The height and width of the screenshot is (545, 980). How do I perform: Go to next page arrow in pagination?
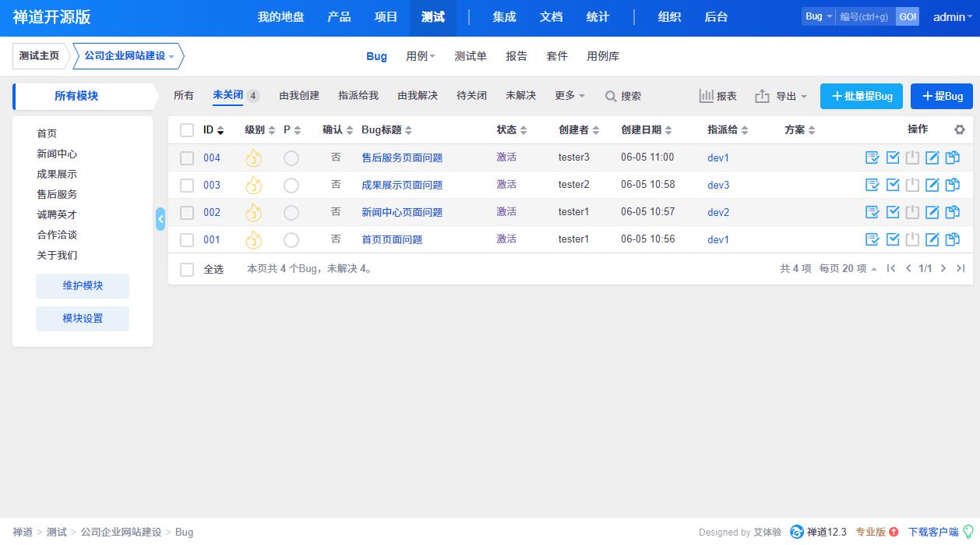[x=943, y=268]
